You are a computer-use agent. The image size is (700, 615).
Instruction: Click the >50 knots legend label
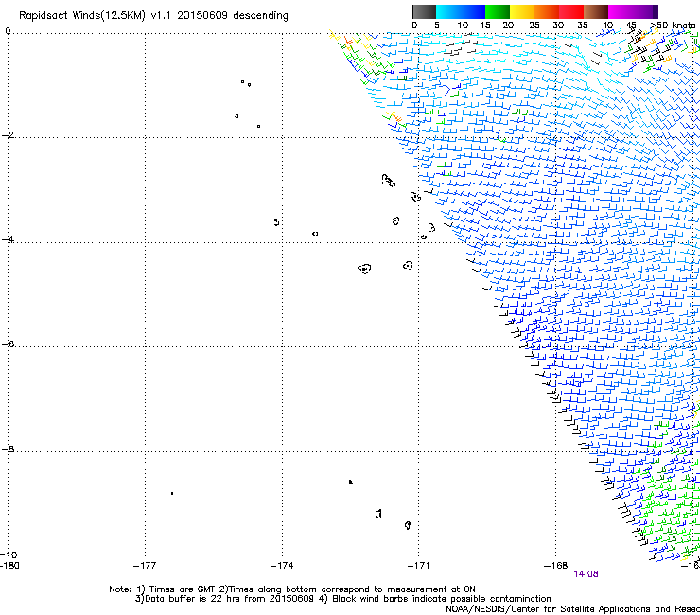tap(673, 25)
